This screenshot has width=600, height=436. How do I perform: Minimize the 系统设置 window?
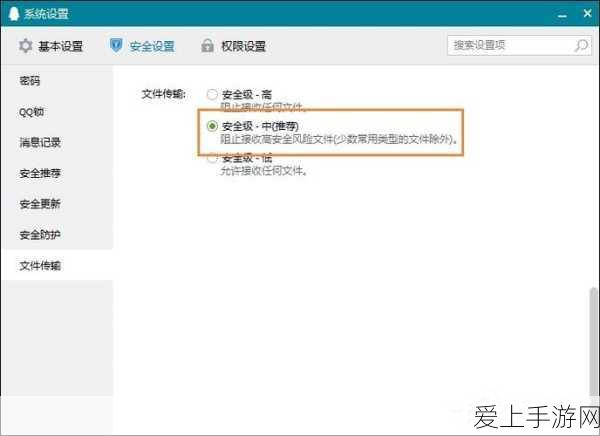(x=562, y=15)
